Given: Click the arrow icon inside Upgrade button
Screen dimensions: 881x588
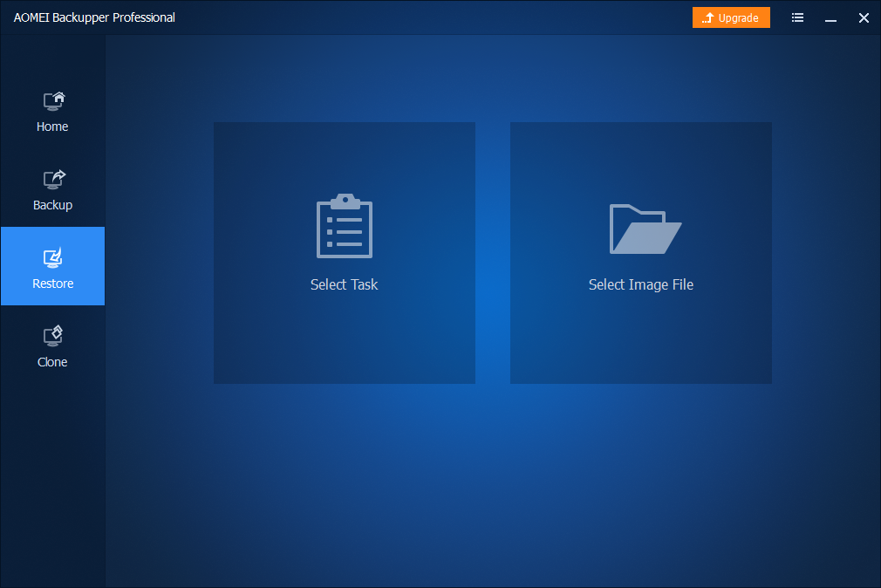Looking at the screenshot, I should click(x=707, y=18).
